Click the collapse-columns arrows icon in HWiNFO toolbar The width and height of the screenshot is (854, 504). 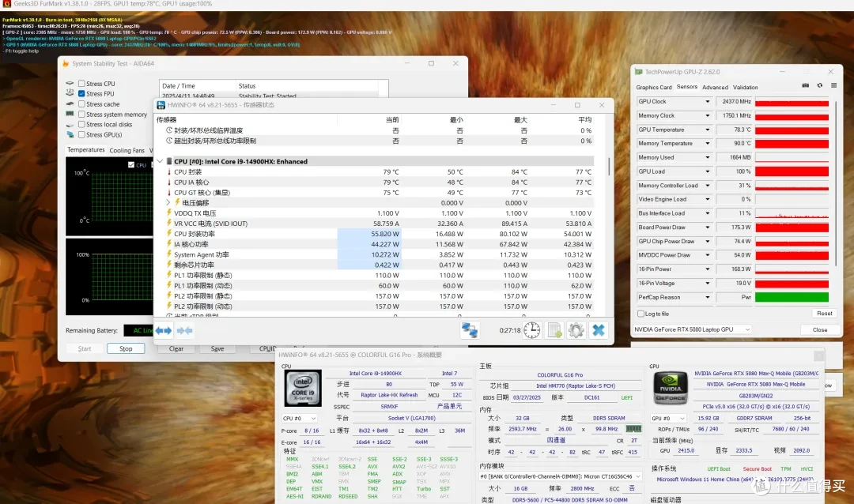[184, 330]
